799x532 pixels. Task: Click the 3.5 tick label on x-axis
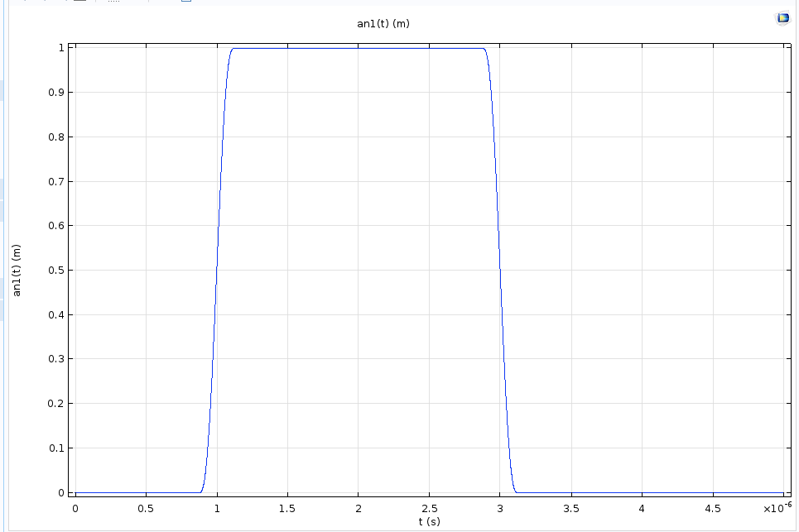coord(570,507)
